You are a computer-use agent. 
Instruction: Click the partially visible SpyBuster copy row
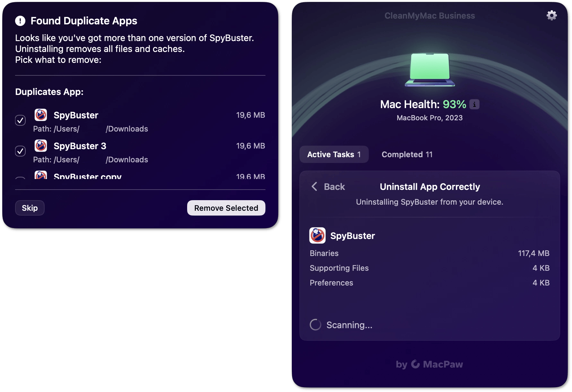(x=140, y=176)
